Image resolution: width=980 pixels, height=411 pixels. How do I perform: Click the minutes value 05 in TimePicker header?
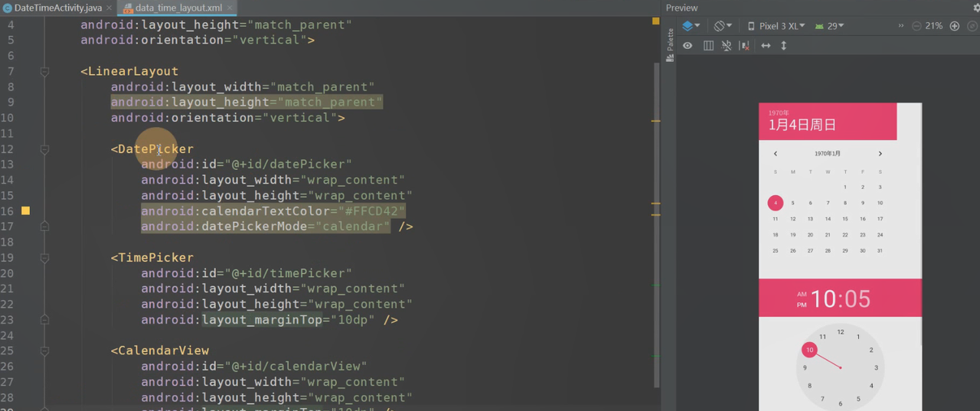(857, 298)
